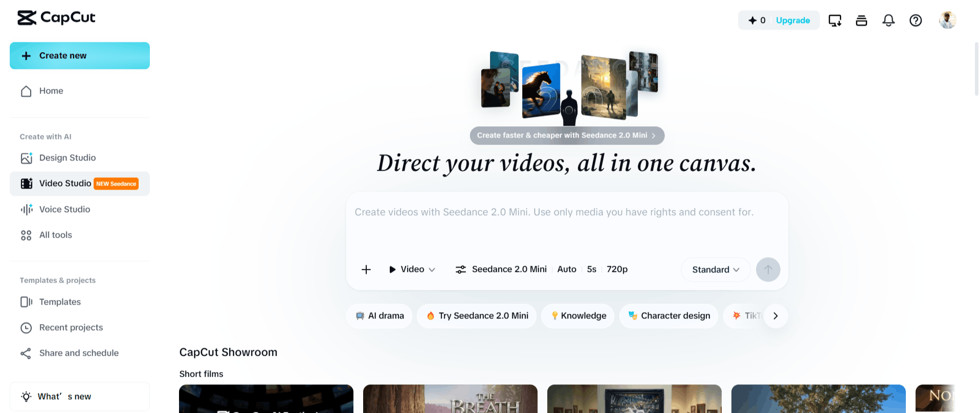Click the Voice Studio waveform icon

tap(27, 210)
